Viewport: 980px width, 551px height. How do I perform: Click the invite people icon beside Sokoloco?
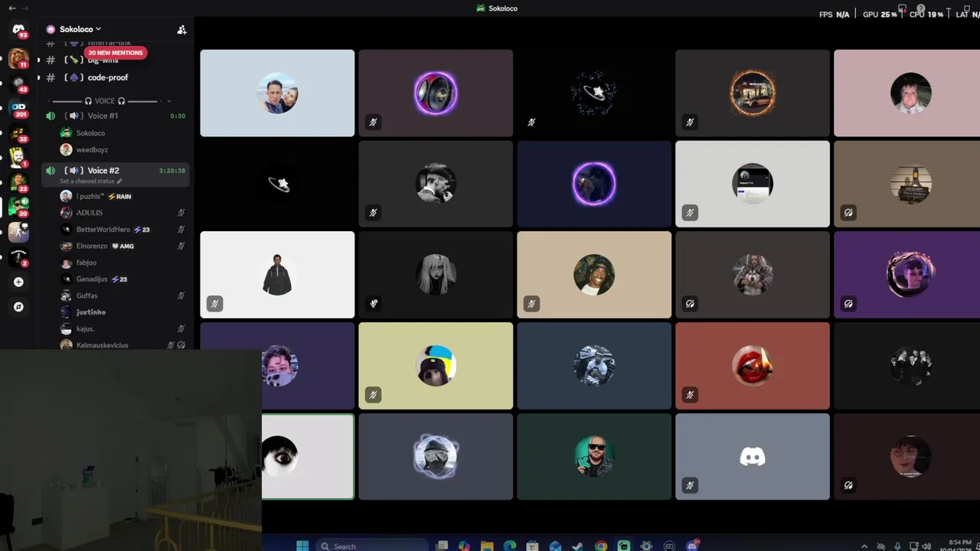[x=181, y=29]
